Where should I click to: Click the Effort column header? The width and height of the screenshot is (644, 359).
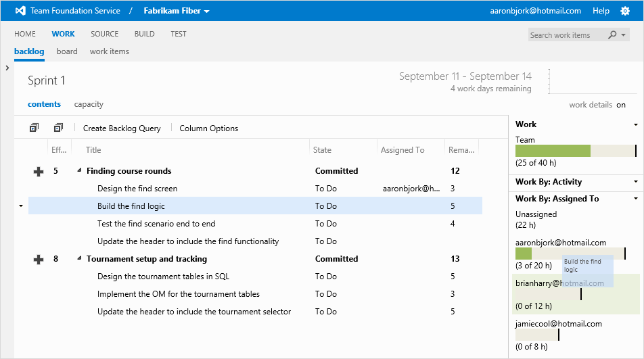pos(59,150)
